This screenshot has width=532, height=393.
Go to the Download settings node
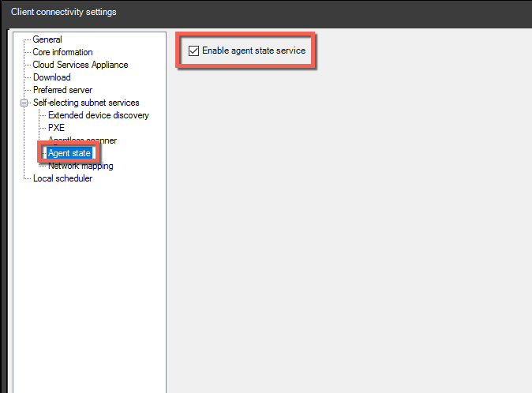coord(51,77)
